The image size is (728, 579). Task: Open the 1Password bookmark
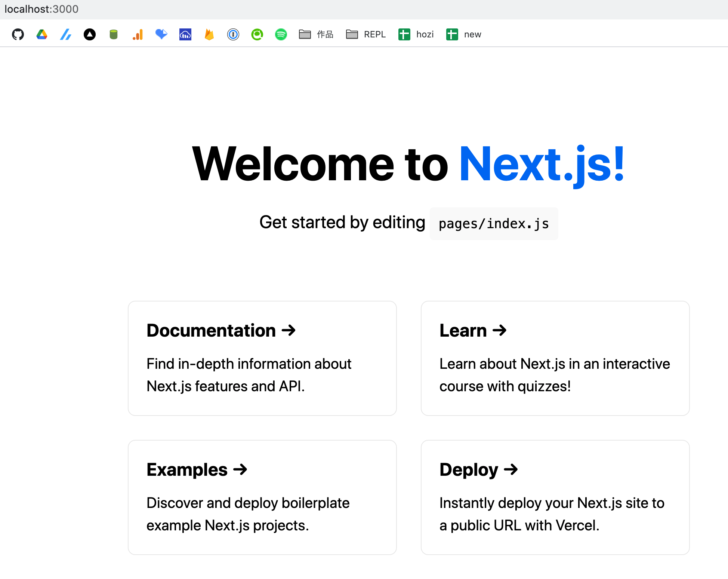tap(233, 34)
